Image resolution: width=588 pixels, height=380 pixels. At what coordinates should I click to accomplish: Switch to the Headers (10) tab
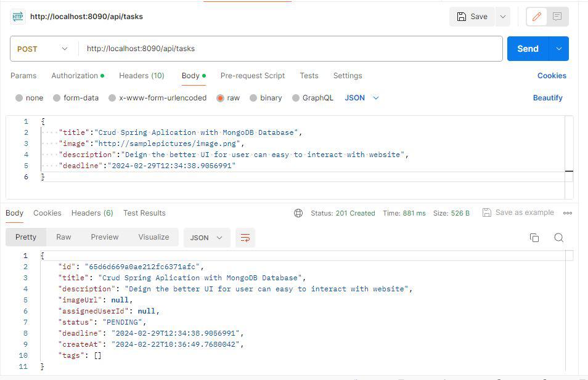coord(141,75)
